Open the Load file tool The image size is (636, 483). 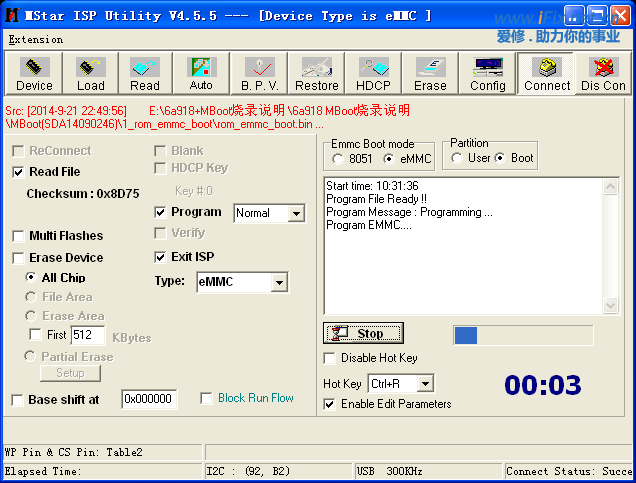click(x=90, y=73)
